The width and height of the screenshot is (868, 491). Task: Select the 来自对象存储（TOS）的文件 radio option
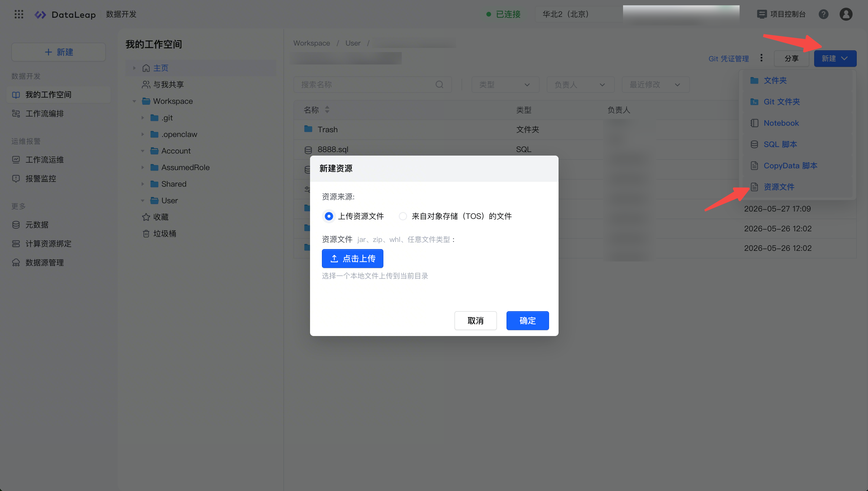click(403, 216)
